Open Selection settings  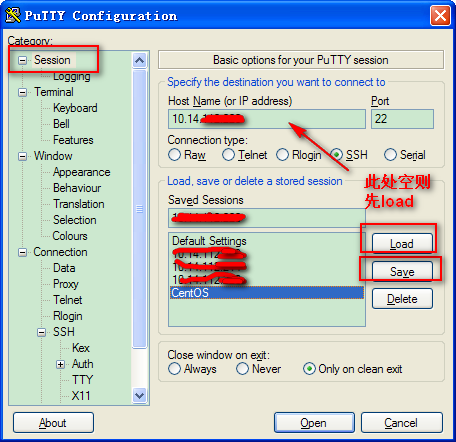[x=75, y=220]
